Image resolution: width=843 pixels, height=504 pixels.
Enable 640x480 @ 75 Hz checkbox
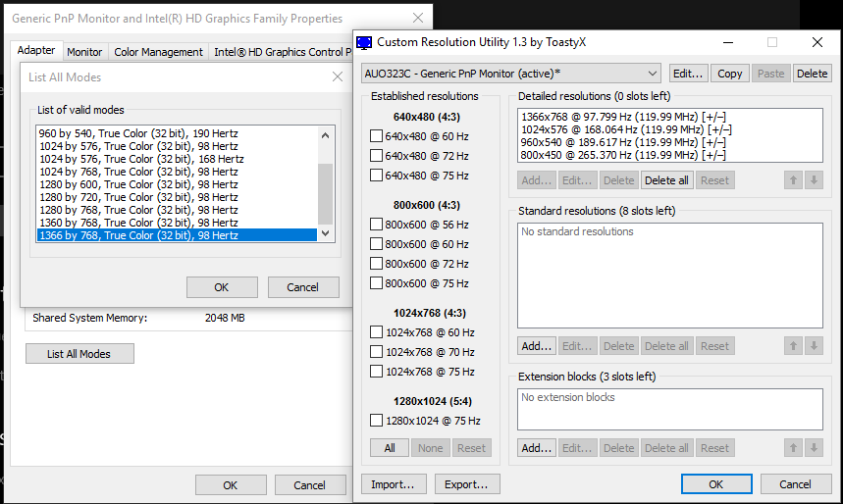(x=376, y=176)
